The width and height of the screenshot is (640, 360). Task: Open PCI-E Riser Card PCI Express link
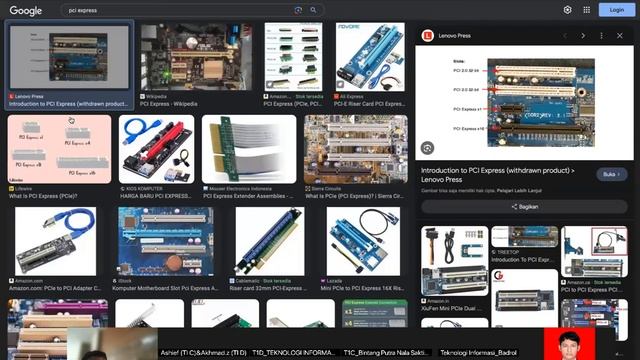pyautogui.click(x=369, y=104)
